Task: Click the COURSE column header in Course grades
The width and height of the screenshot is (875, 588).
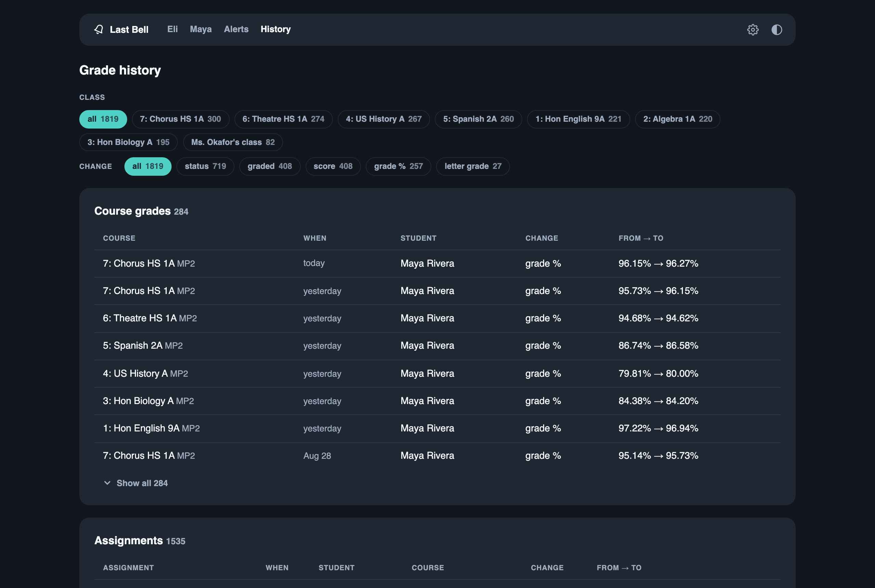Action: [x=119, y=238]
